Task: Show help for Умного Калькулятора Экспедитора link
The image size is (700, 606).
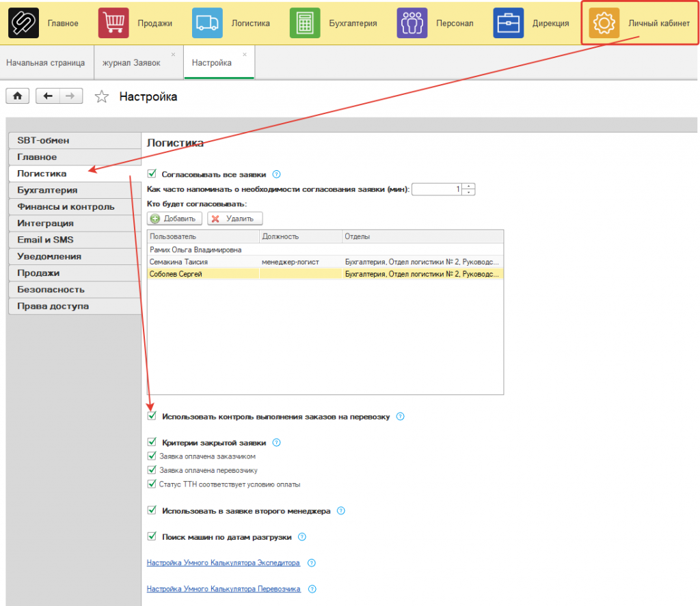Action: [312, 563]
